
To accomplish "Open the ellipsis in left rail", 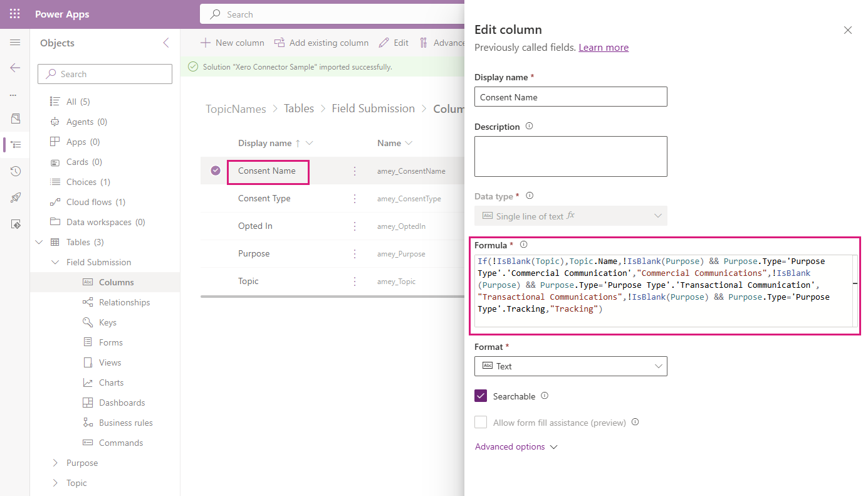I will [x=13, y=95].
